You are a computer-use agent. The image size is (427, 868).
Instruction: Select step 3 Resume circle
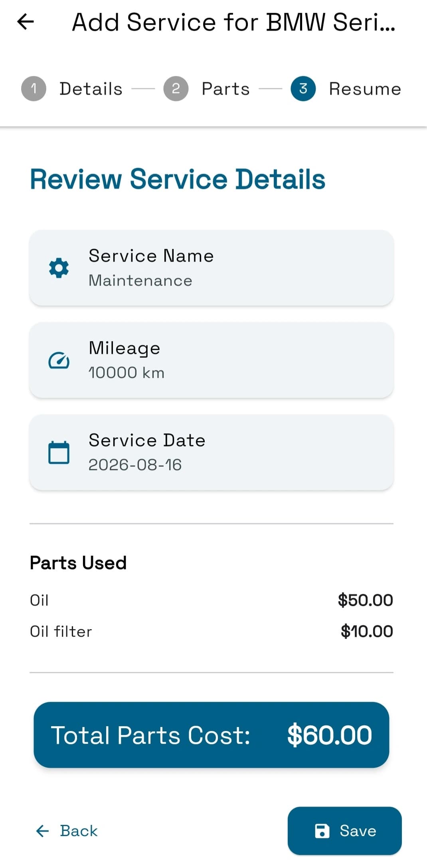pos(303,89)
